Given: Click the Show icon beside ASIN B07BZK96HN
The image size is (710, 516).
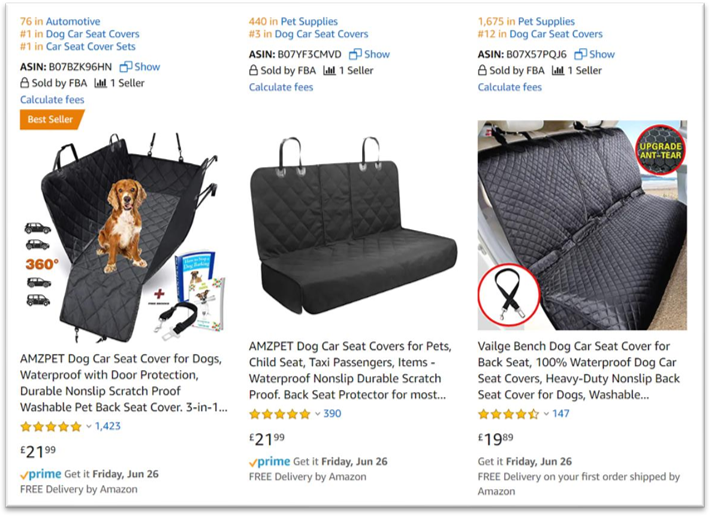Looking at the screenshot, I should point(125,67).
